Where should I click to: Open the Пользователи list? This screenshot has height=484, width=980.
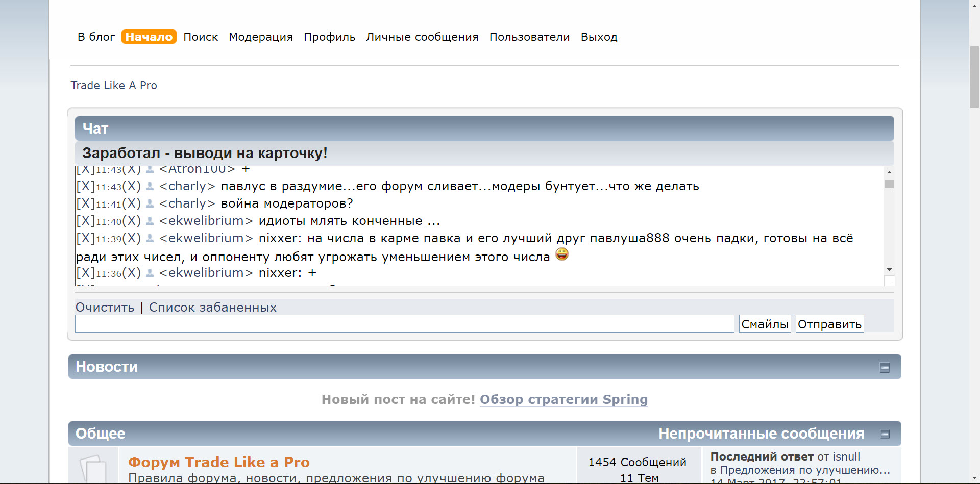[529, 37]
